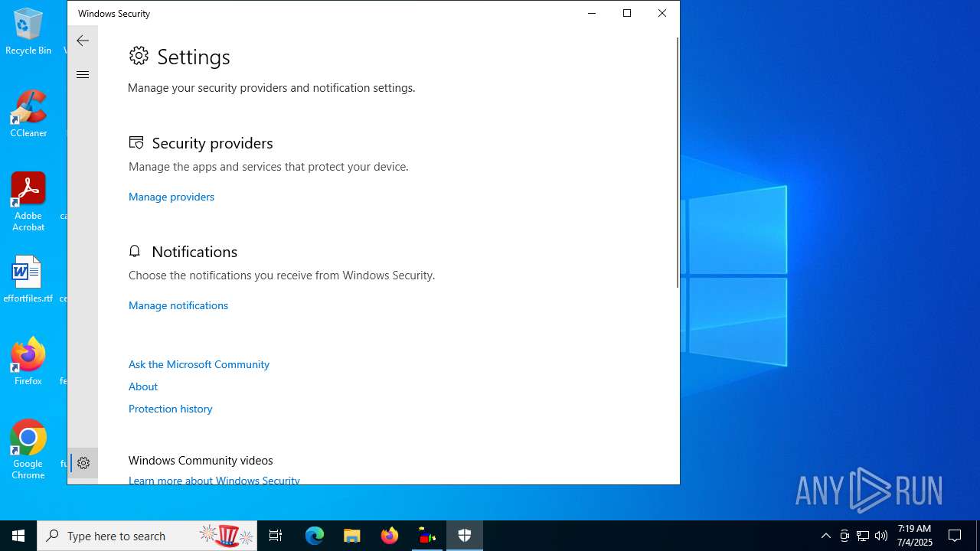980x551 pixels.
Task: Open CCleaner desktop shortcut
Action: [x=28, y=114]
